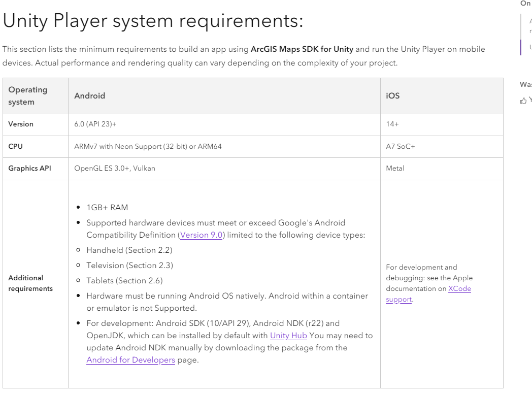Viewport: 532px width, 393px height.
Task: Click the 'Television (Section 2.3)' list item
Action: (129, 266)
